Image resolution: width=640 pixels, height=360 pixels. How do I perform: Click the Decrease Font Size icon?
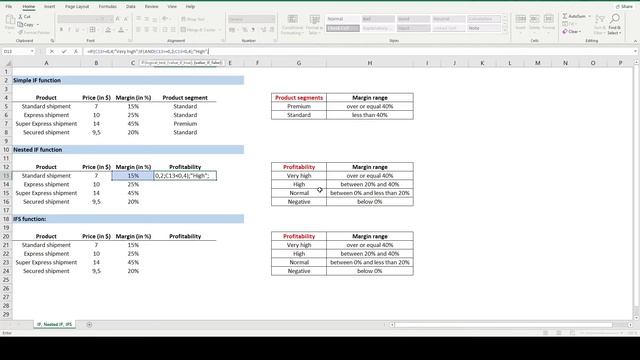coord(125,19)
